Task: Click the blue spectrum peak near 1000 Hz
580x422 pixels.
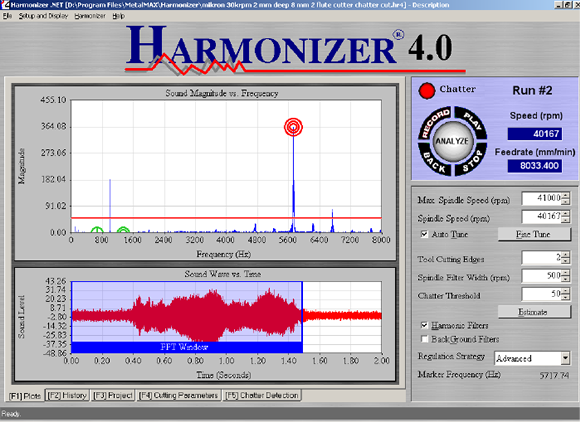Action: pos(110,205)
